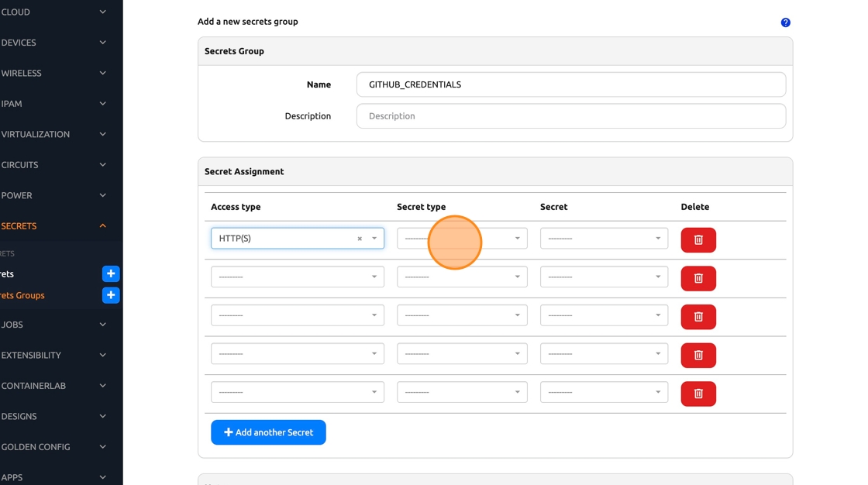Open the first row Secret dropdown
868x485 pixels.
pyautogui.click(x=604, y=239)
